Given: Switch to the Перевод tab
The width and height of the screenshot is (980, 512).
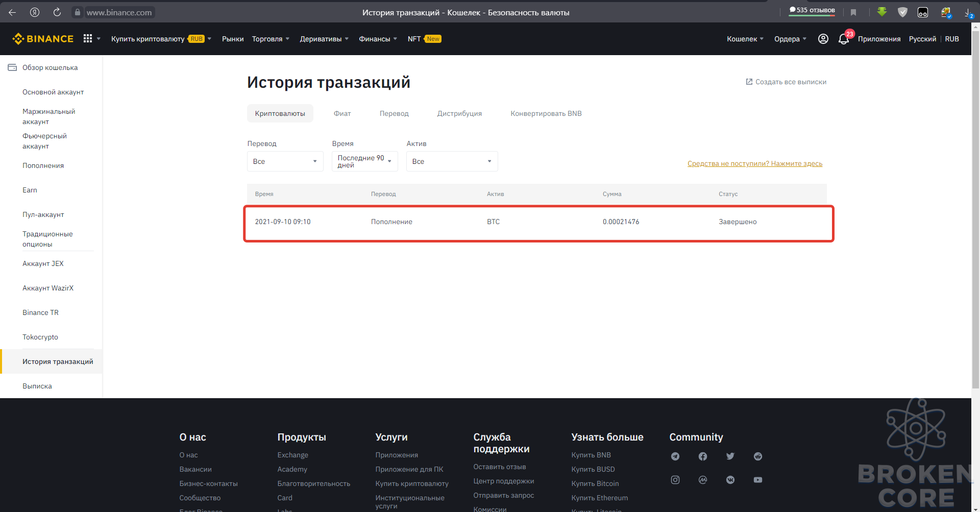Looking at the screenshot, I should tap(394, 113).
